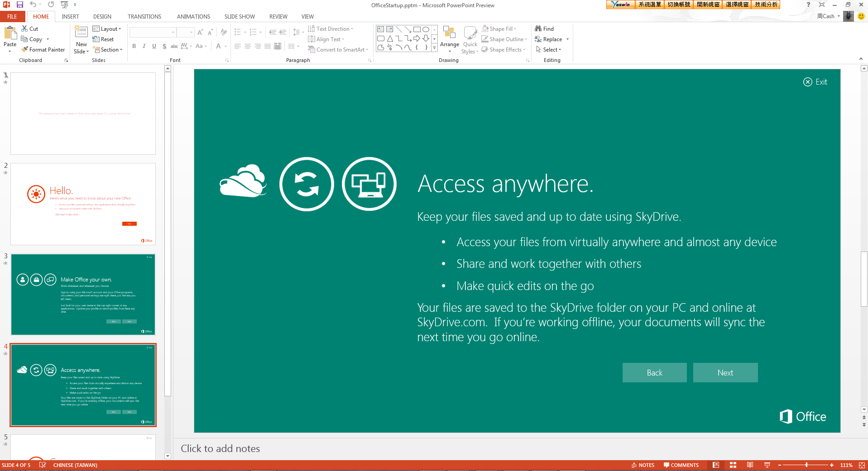
Task: Expand the Select dropdown in Editing group
Action: [549, 50]
